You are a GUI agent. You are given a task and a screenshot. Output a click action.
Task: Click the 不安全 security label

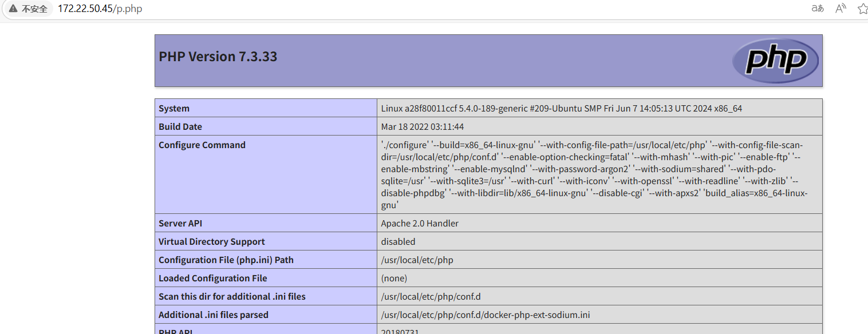pyautogui.click(x=34, y=9)
